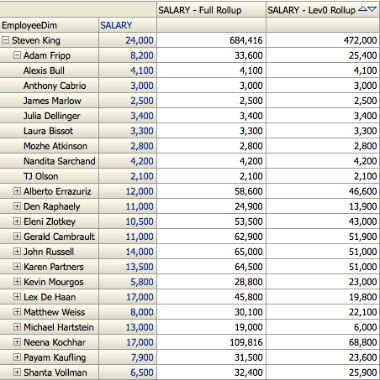Image resolution: width=380 pixels, height=380 pixels.
Task: Expand the Neena Kochhar node
Action: click(x=17, y=342)
